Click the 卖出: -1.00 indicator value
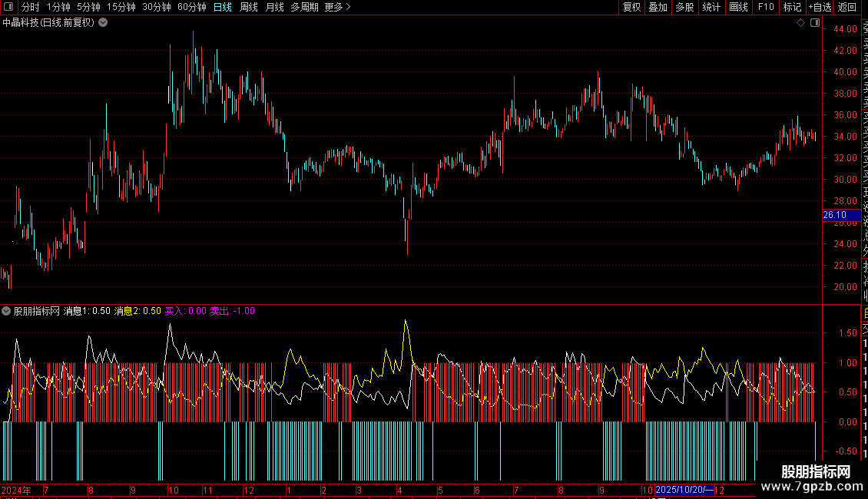This screenshot has height=499, width=868. 233,311
